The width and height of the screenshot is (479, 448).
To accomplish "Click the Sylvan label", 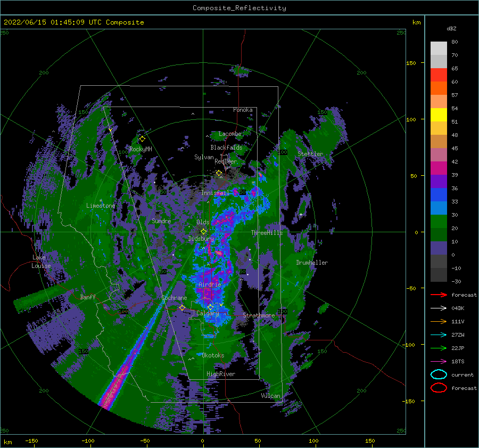I will pyautogui.click(x=204, y=157).
